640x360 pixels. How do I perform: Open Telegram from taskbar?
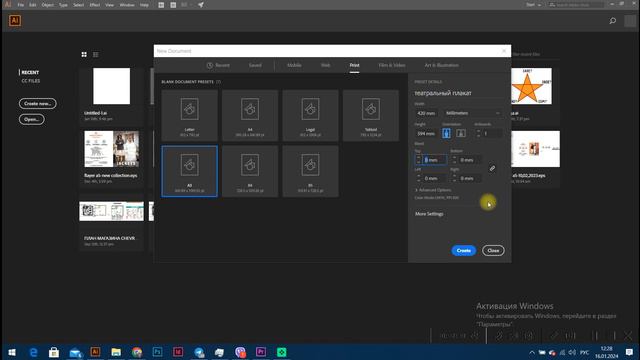coord(199,352)
